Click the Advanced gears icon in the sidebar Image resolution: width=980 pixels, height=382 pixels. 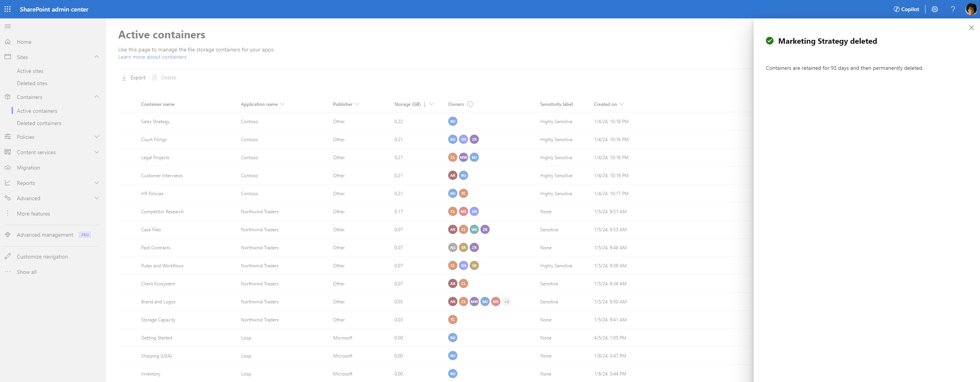[x=8, y=198]
